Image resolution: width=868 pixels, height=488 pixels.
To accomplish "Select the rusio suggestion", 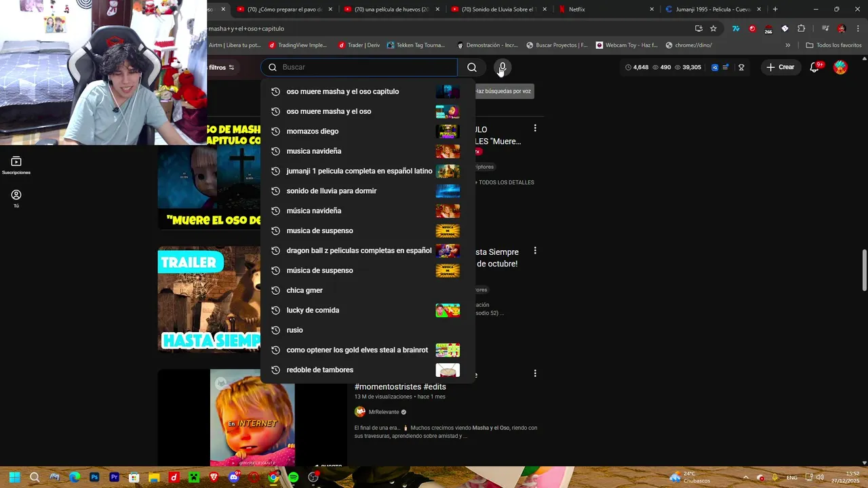I will [366, 330].
